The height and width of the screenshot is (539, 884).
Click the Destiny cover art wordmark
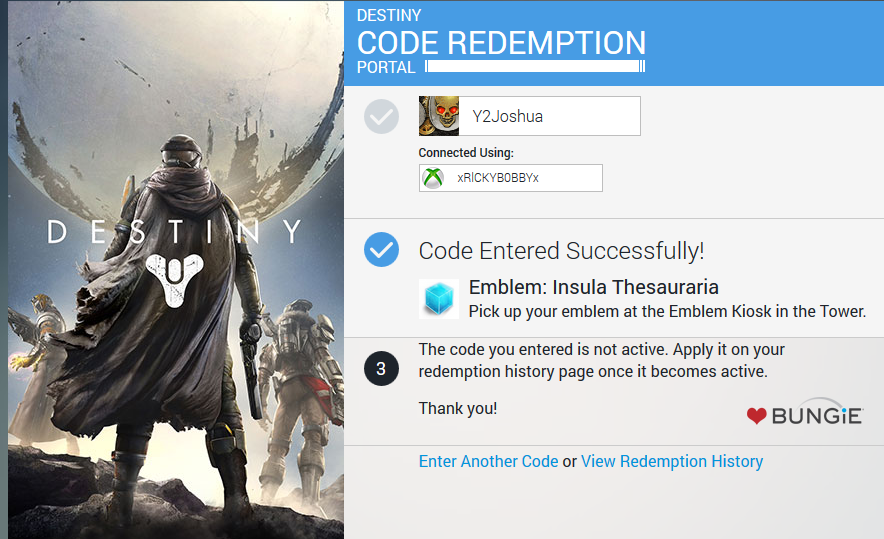174,232
